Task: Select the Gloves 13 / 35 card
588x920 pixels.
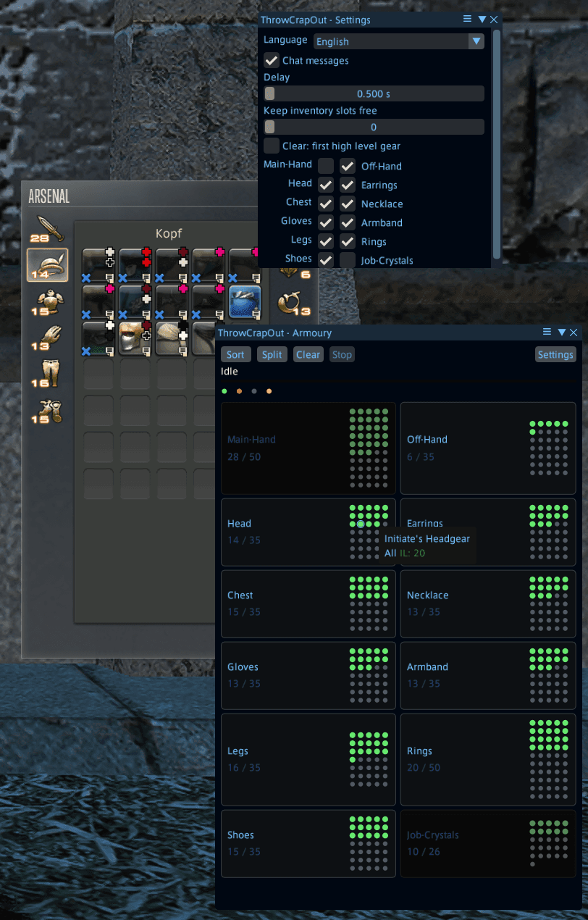Action: [308, 675]
